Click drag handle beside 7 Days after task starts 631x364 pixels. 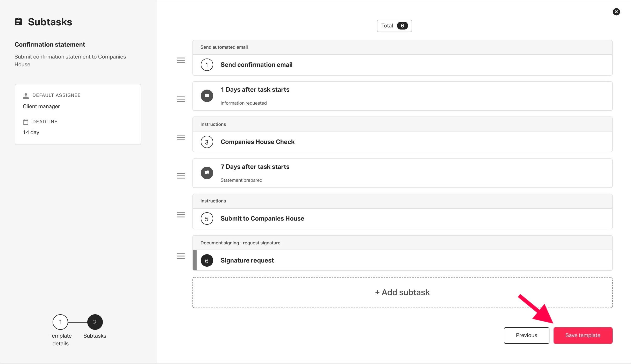181,176
